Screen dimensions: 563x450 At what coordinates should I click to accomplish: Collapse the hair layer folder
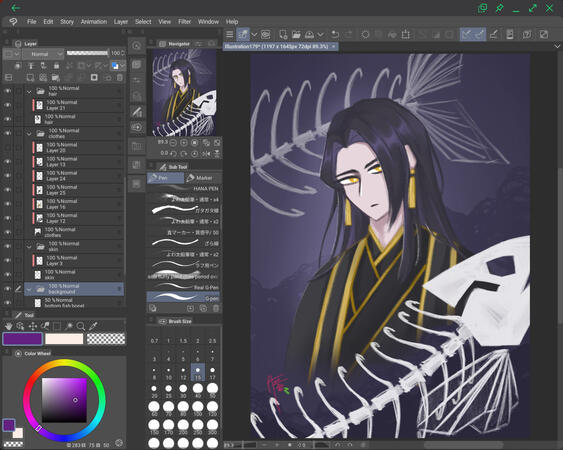click(29, 92)
